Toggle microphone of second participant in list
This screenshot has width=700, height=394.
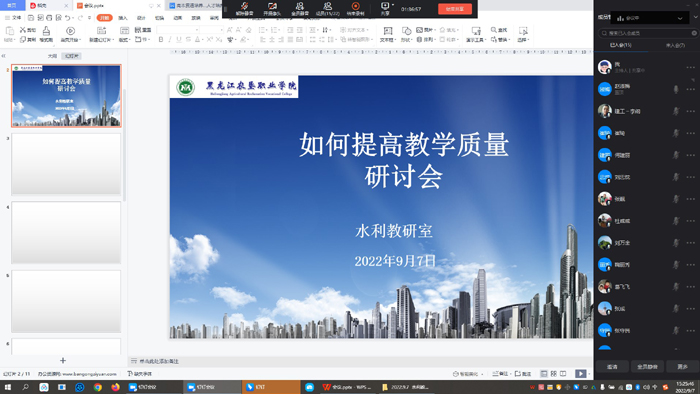point(676,89)
